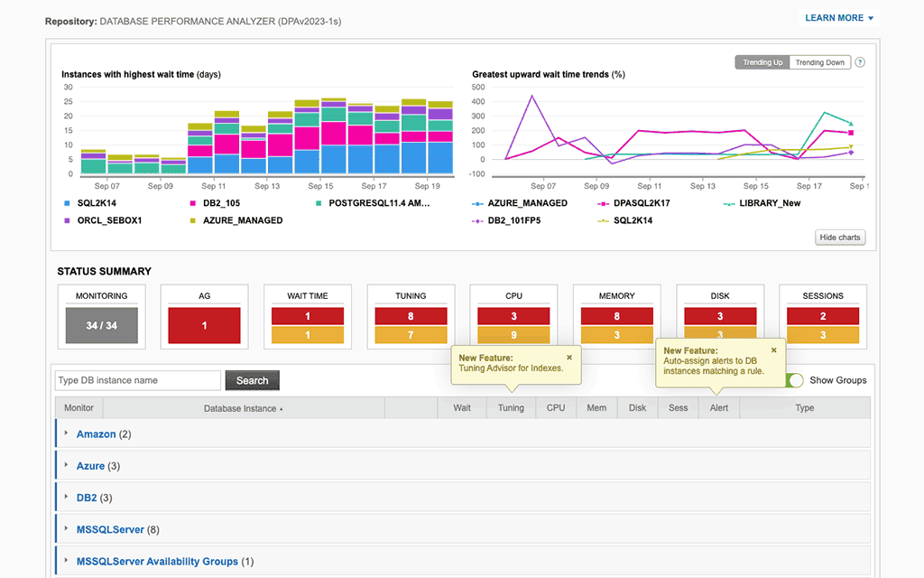Click the DB instance name input field
This screenshot has height=578, width=924.
click(137, 380)
